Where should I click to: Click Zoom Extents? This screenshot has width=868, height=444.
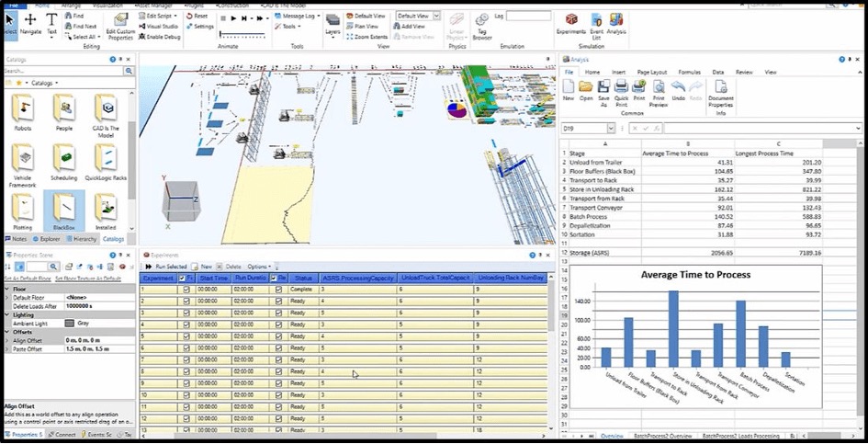pyautogui.click(x=367, y=37)
